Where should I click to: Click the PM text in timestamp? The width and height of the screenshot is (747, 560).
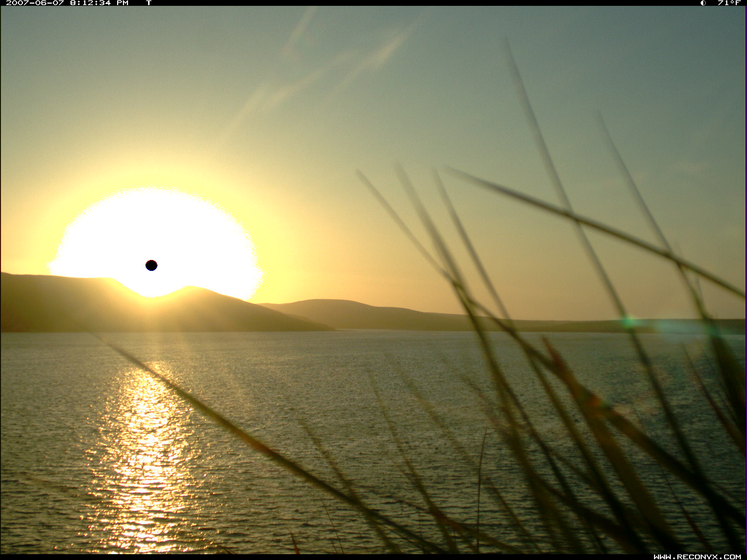[x=123, y=3]
